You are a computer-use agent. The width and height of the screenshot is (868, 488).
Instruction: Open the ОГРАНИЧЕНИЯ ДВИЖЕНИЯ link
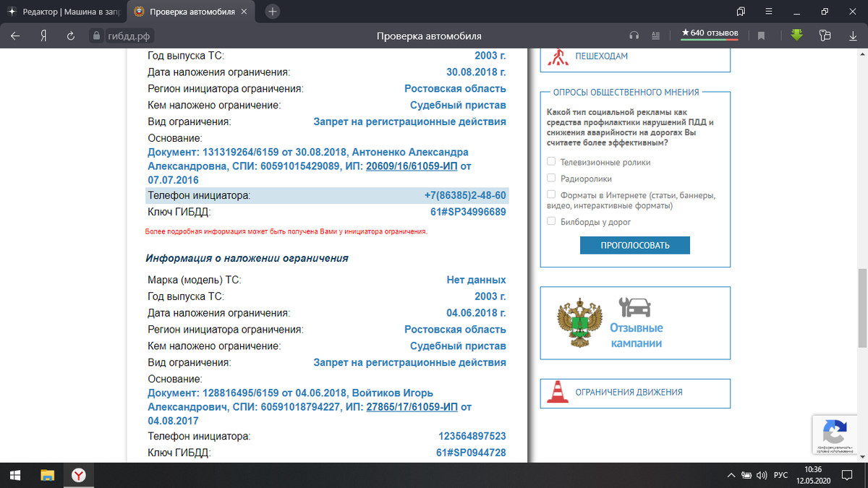(629, 392)
